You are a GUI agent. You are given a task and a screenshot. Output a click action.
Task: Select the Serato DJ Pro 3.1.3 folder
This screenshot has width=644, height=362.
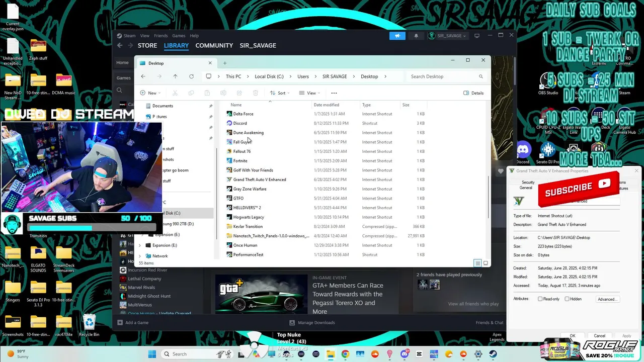coord(38,294)
